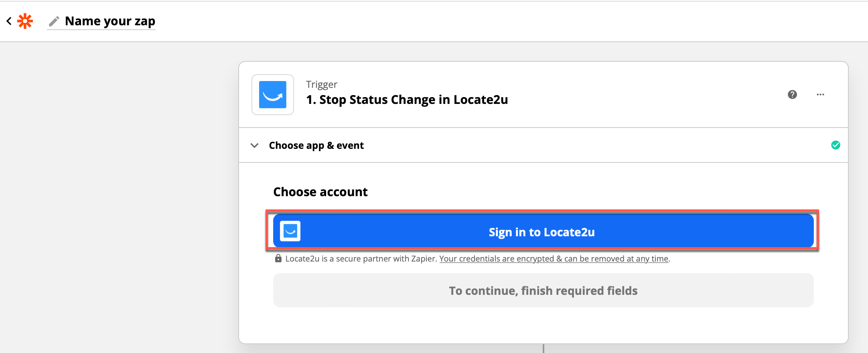Click the pencil edit icon
The width and height of the screenshot is (868, 353).
54,21
